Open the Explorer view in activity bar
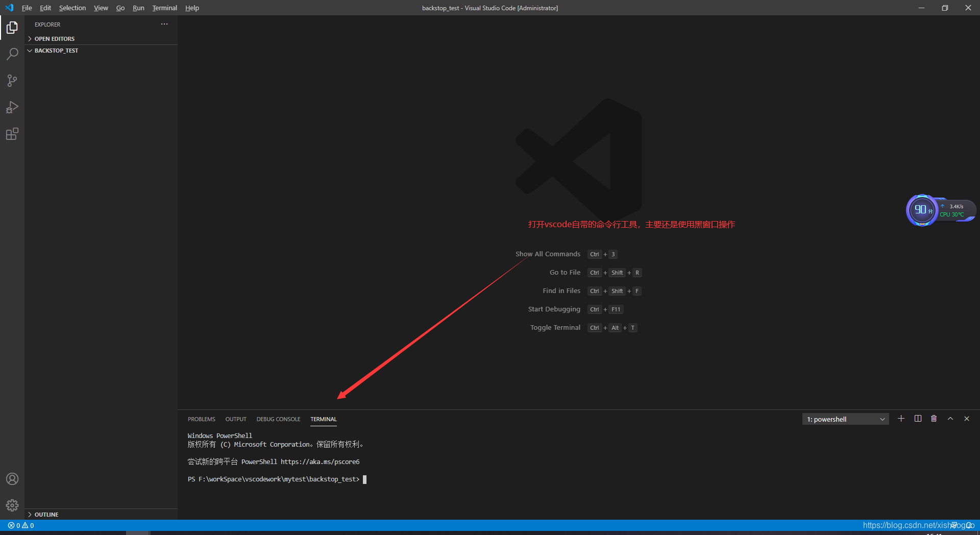 pyautogui.click(x=12, y=28)
